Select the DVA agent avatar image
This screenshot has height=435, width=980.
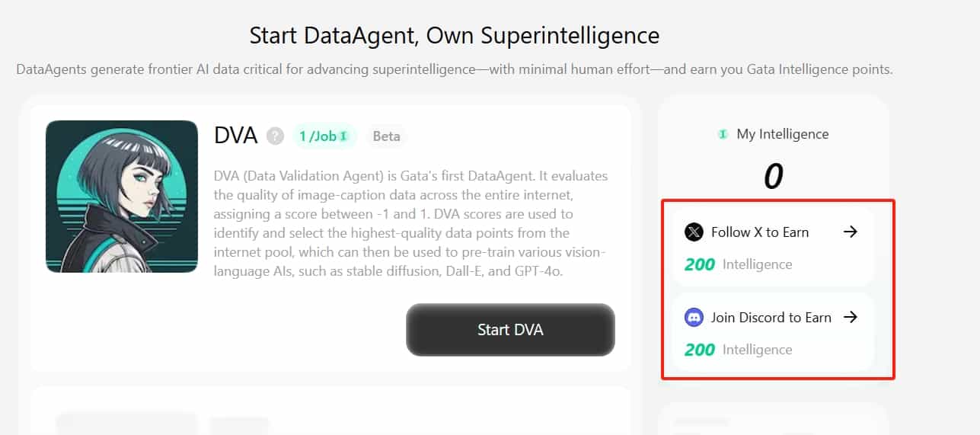[122, 197]
